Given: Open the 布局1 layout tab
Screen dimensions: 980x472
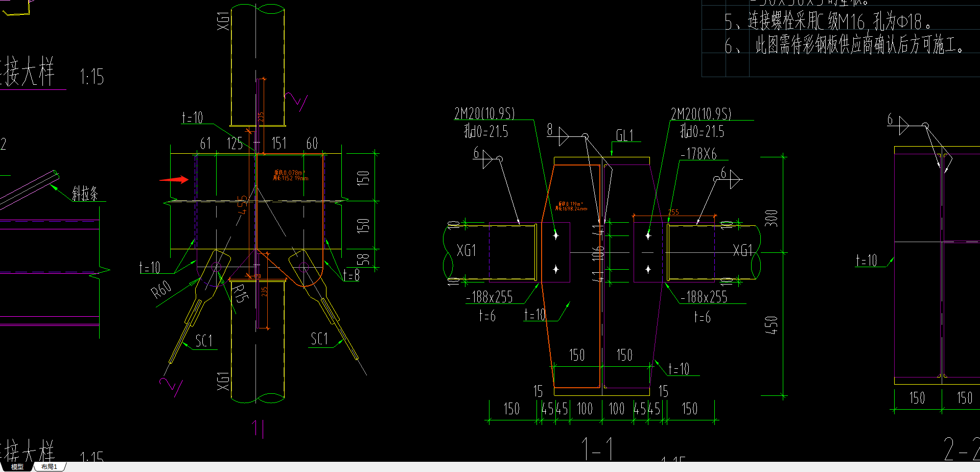Looking at the screenshot, I should coord(49,467).
